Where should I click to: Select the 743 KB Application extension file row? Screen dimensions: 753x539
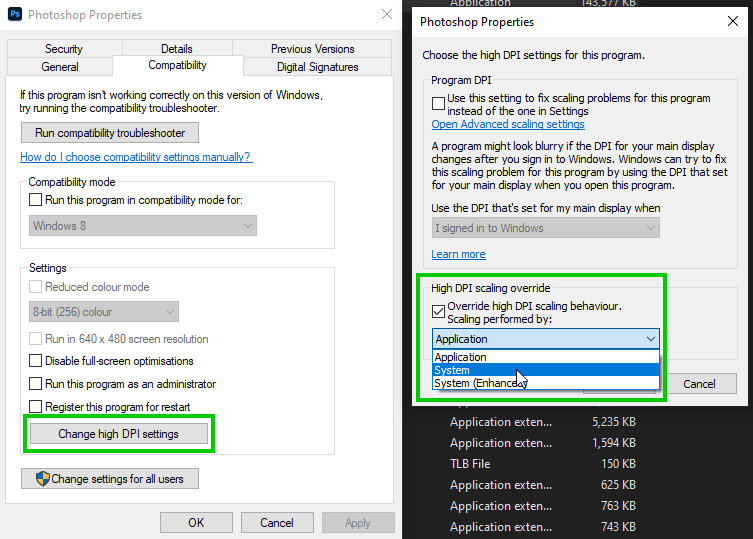coord(543,527)
